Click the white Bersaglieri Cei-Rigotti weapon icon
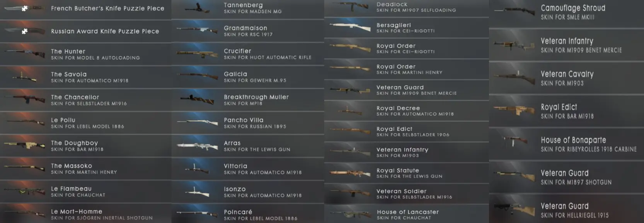The image size is (644, 223). point(350,27)
